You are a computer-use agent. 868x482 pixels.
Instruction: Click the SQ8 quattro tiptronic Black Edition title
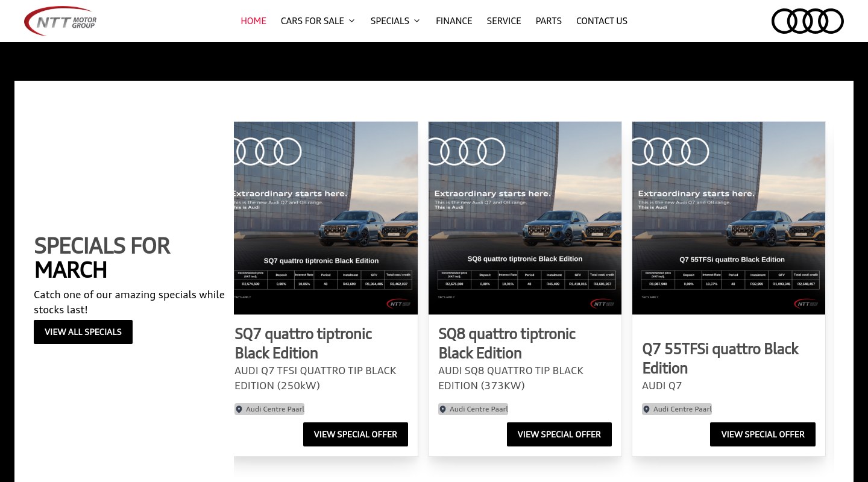507,343
